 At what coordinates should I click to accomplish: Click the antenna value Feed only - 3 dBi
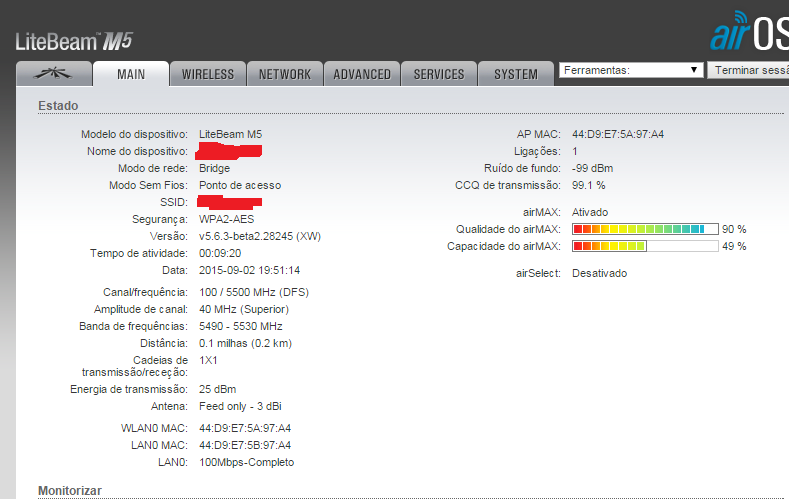[240, 406]
